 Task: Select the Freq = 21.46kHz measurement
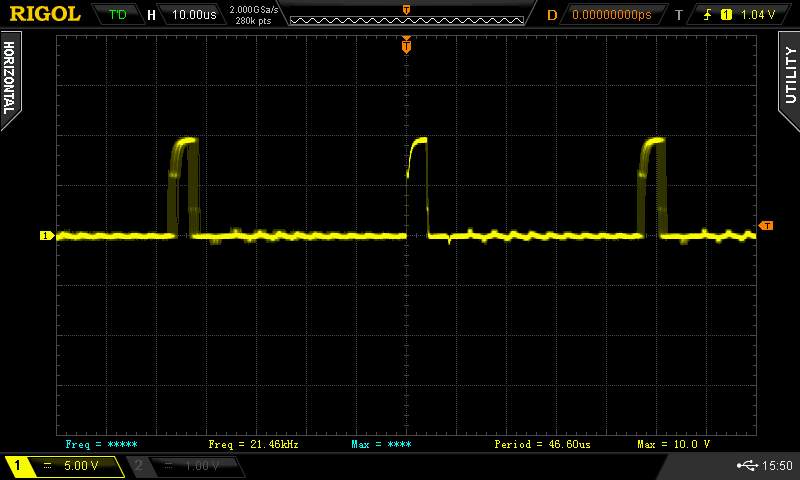(x=253, y=443)
